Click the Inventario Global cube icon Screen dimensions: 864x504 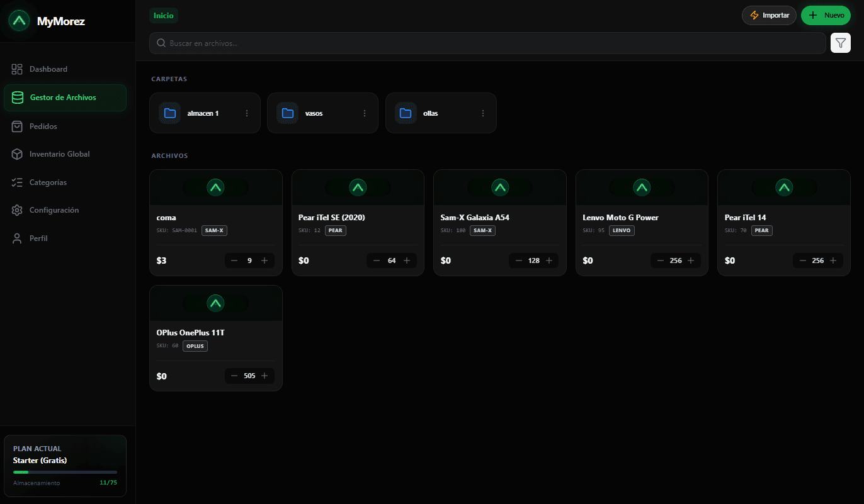pyautogui.click(x=18, y=154)
